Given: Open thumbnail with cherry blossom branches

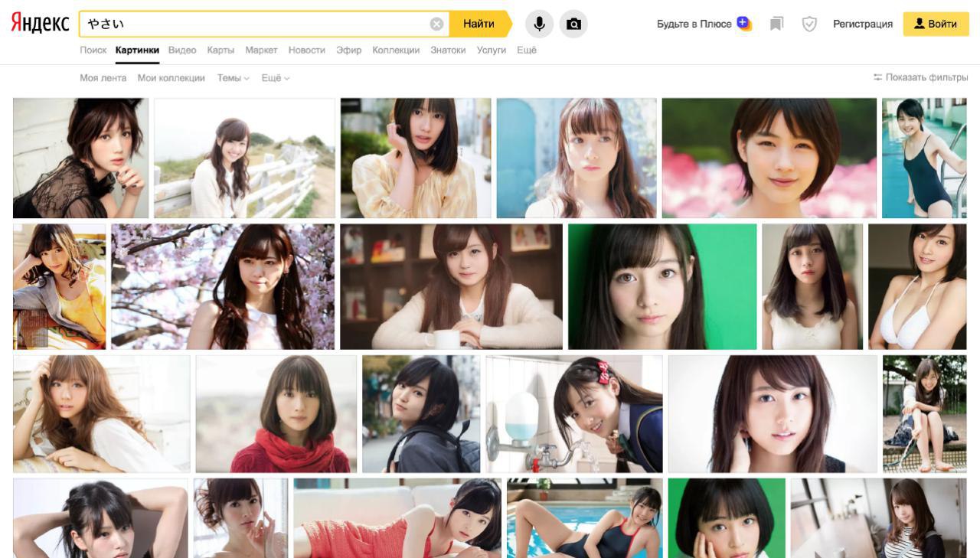Looking at the screenshot, I should [223, 286].
